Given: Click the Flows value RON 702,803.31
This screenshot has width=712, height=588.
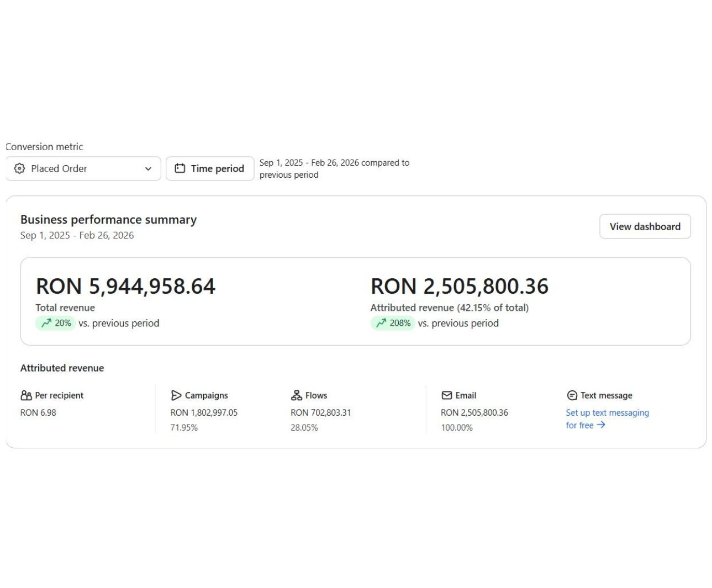Looking at the screenshot, I should click(321, 412).
